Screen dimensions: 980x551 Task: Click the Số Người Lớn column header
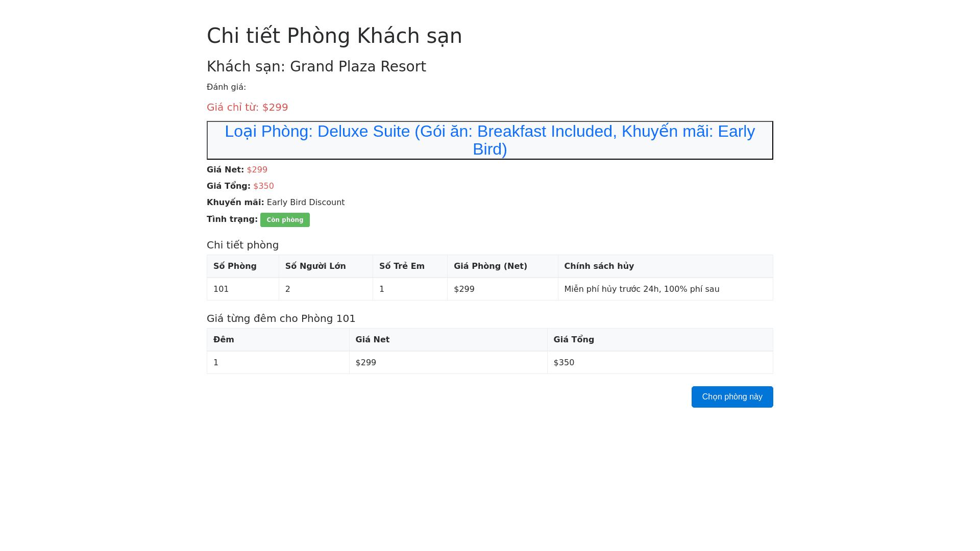tap(315, 266)
